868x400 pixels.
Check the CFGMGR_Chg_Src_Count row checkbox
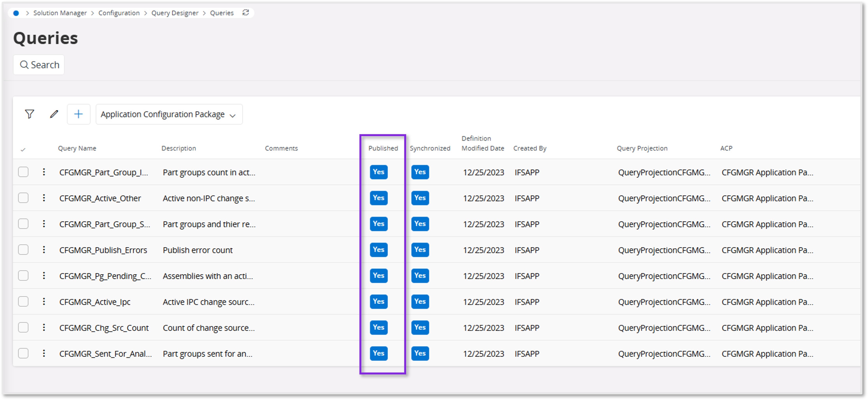tap(23, 328)
